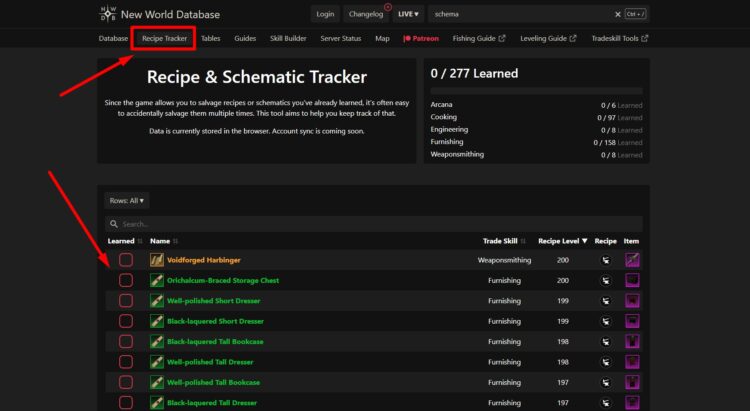Viewport: 750px width, 411px height.
Task: Click the Cooking 0 / 97 Learned row
Action: click(x=536, y=117)
